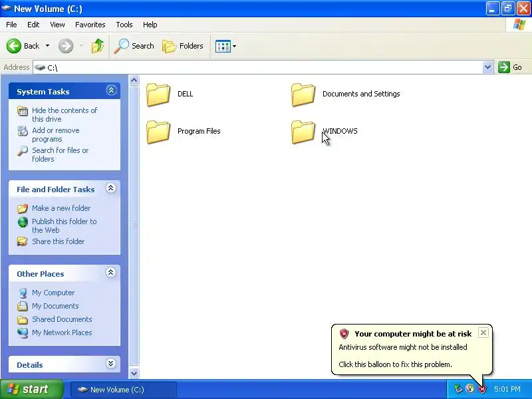The height and width of the screenshot is (399, 532).
Task: Click Make a new folder link
Action: tap(61, 208)
